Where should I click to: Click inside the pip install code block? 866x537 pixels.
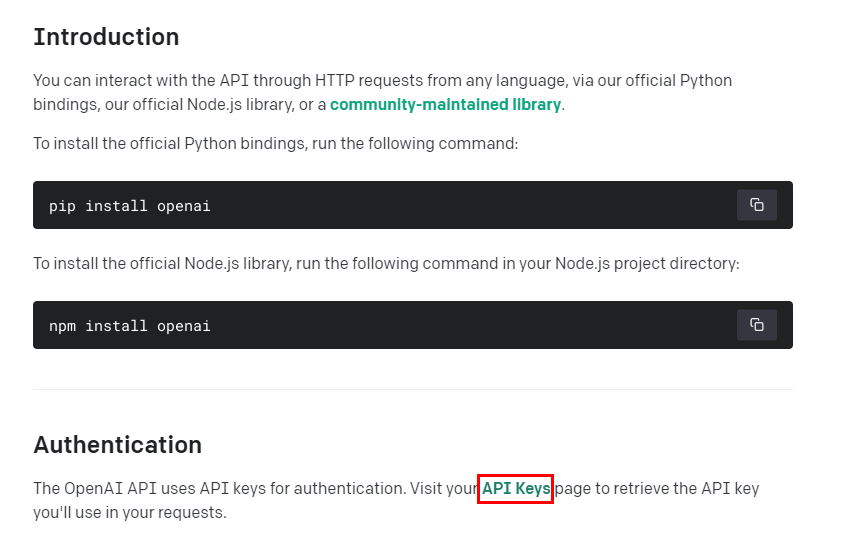(x=400, y=205)
